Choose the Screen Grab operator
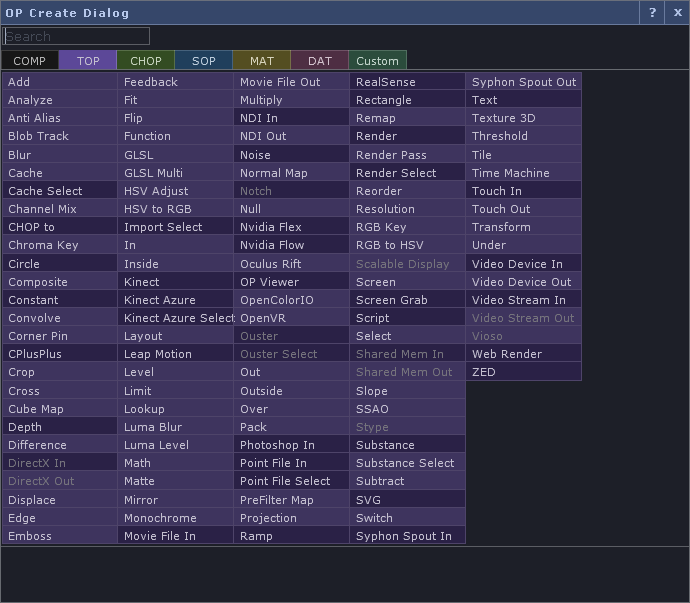The image size is (690, 603). [x=407, y=300]
